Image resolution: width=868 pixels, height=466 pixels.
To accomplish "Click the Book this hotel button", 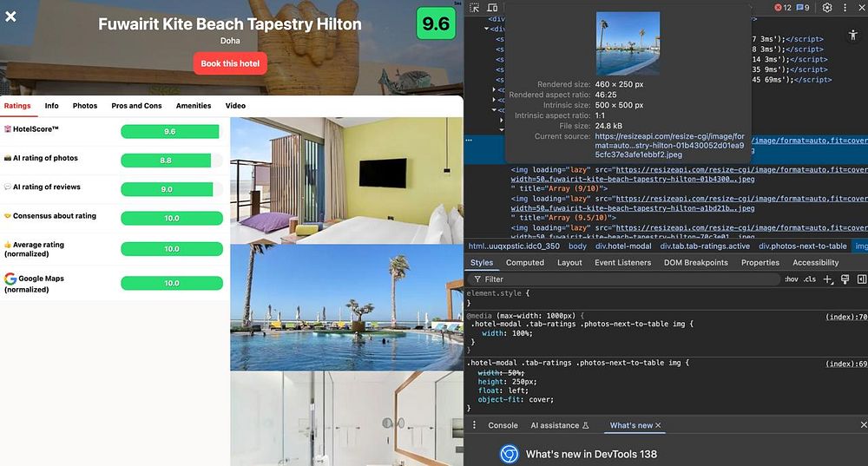I will coord(230,63).
